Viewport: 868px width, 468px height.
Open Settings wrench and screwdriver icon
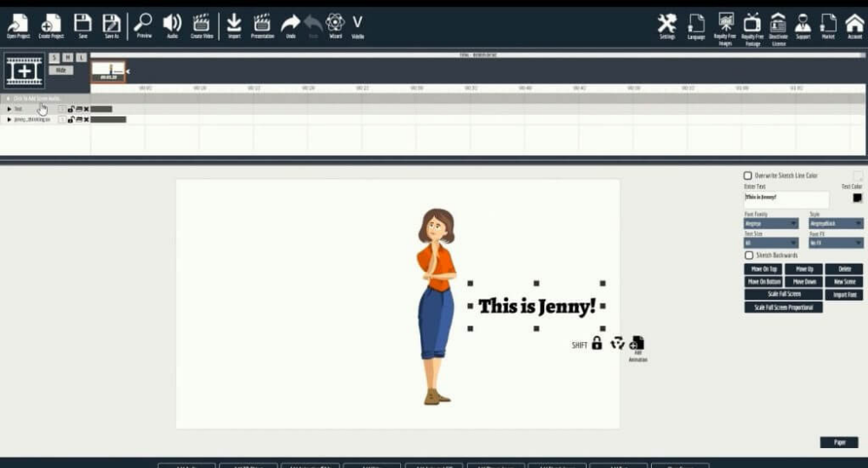click(667, 27)
